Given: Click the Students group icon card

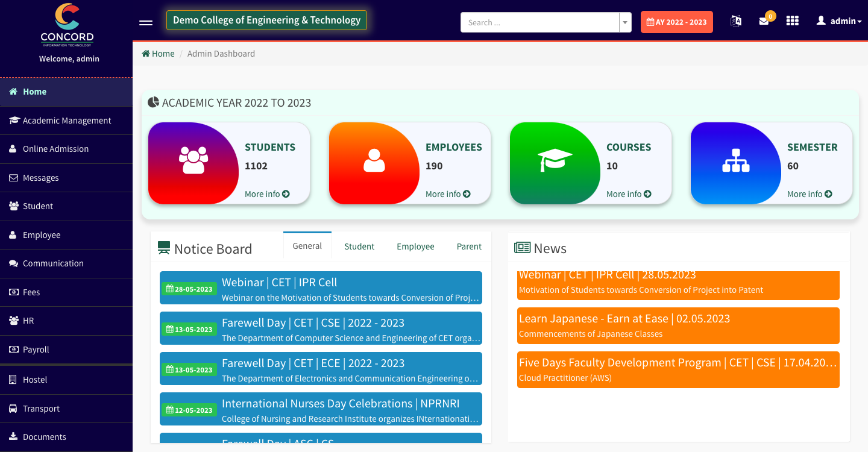Looking at the screenshot, I should [x=193, y=162].
